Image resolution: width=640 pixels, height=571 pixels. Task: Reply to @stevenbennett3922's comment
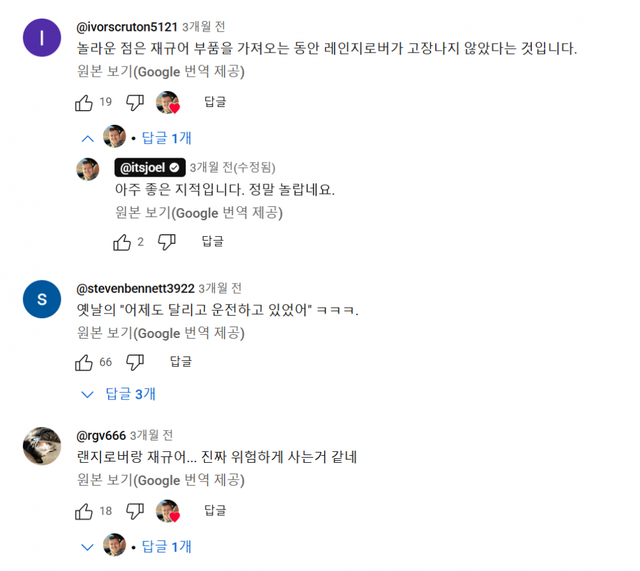click(180, 362)
